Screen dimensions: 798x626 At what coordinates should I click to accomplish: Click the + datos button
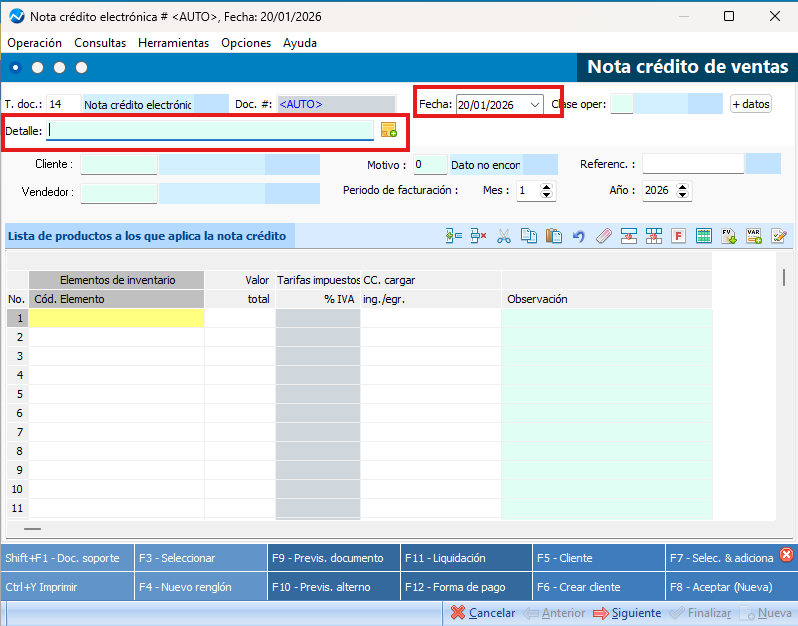pyautogui.click(x=751, y=104)
